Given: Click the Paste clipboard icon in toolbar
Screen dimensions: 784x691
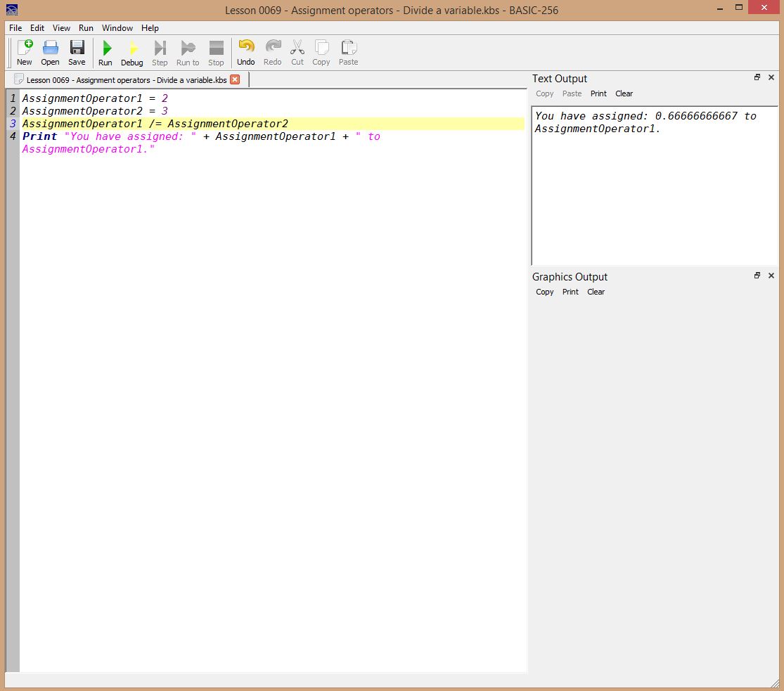Looking at the screenshot, I should [348, 49].
